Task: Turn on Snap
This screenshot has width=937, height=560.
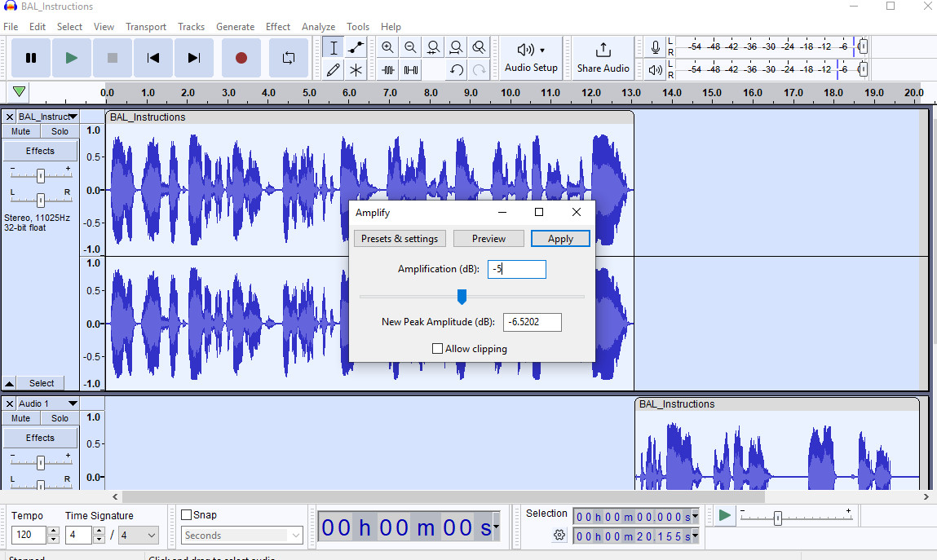Action: tap(186, 514)
